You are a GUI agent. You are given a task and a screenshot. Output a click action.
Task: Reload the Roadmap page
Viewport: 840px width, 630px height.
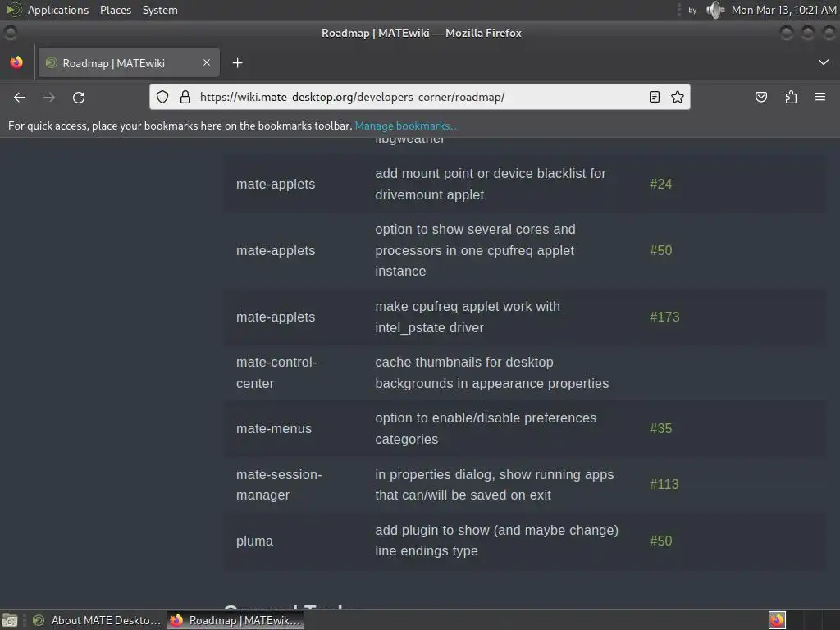79,97
